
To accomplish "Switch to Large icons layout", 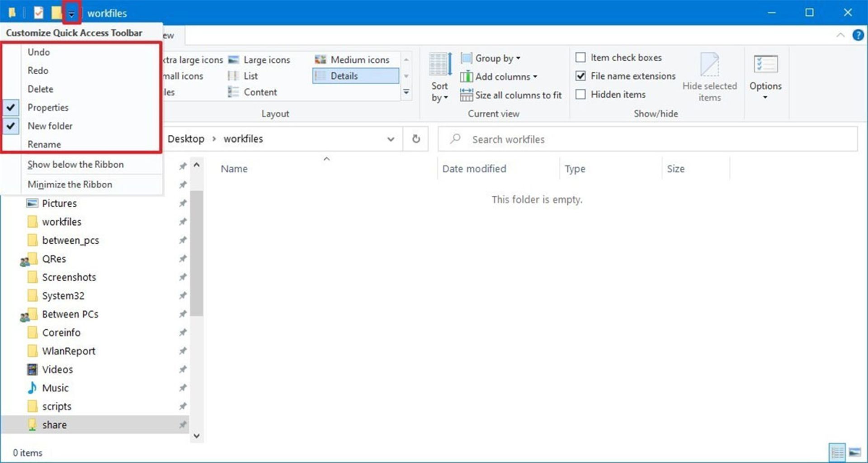I will (259, 60).
